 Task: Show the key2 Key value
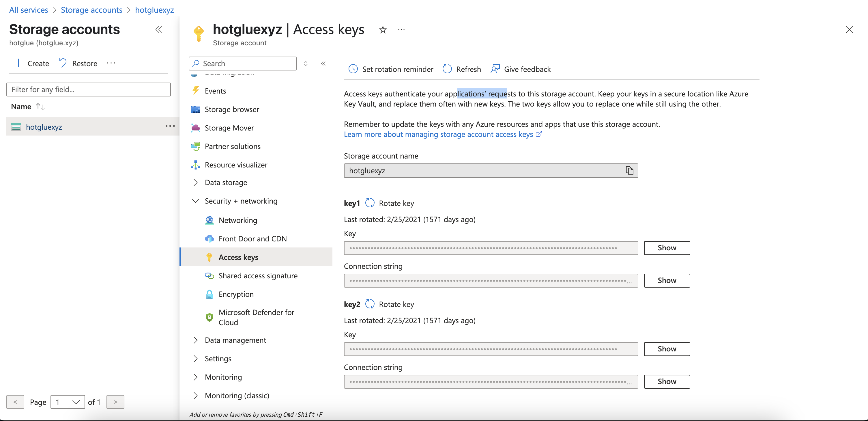click(667, 349)
